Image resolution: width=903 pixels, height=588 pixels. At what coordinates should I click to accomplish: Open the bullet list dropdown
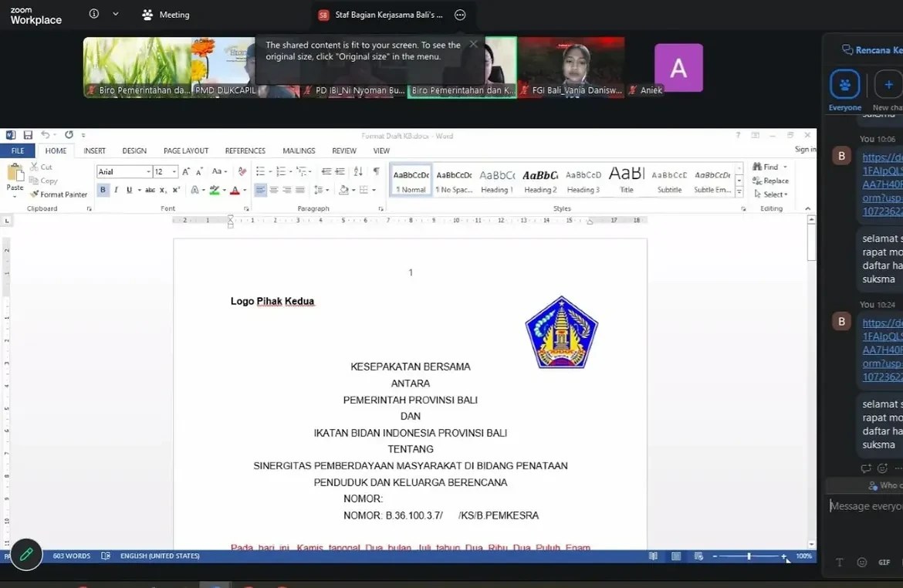pos(270,171)
